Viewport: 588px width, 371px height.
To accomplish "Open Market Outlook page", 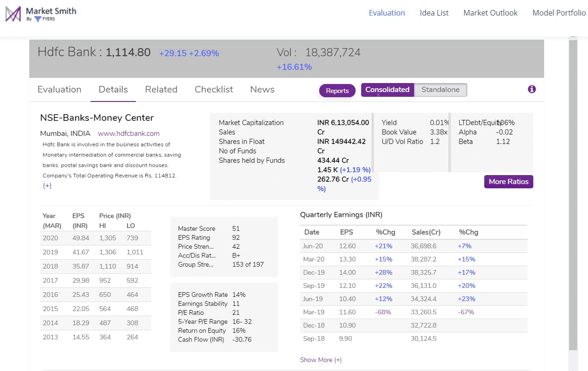I will click(490, 13).
